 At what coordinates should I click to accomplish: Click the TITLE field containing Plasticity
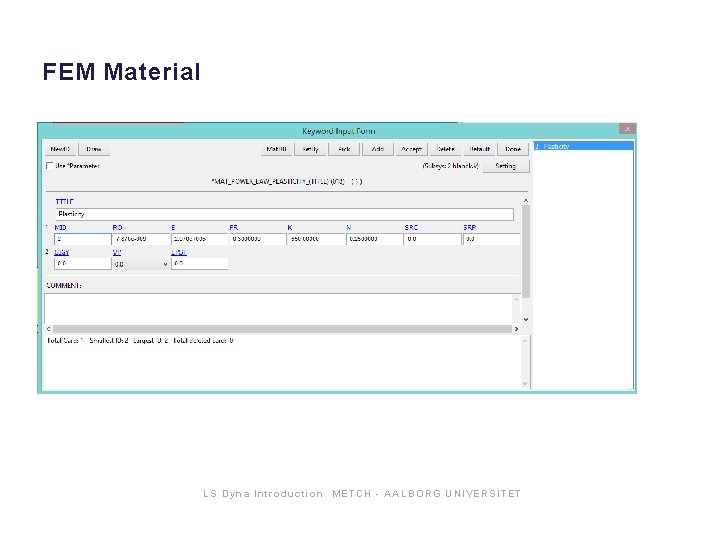click(x=284, y=214)
